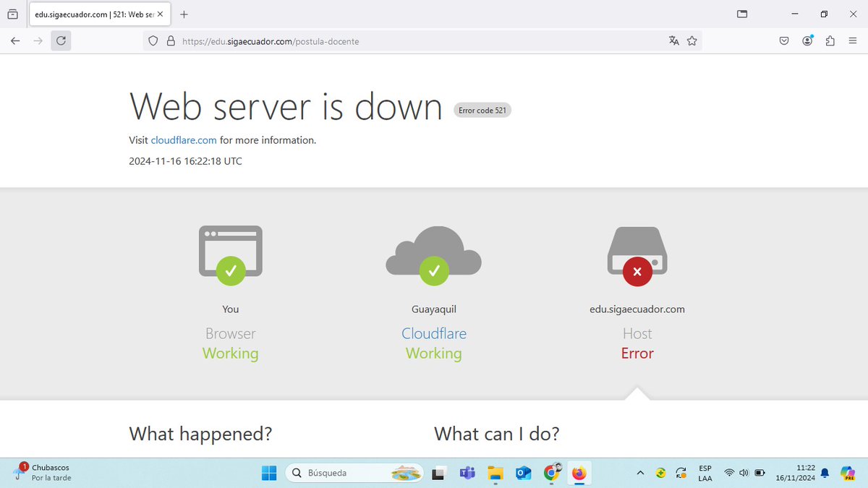Click the edu.sigaecuador.com host label
This screenshot has width=868, height=488.
tap(637, 309)
